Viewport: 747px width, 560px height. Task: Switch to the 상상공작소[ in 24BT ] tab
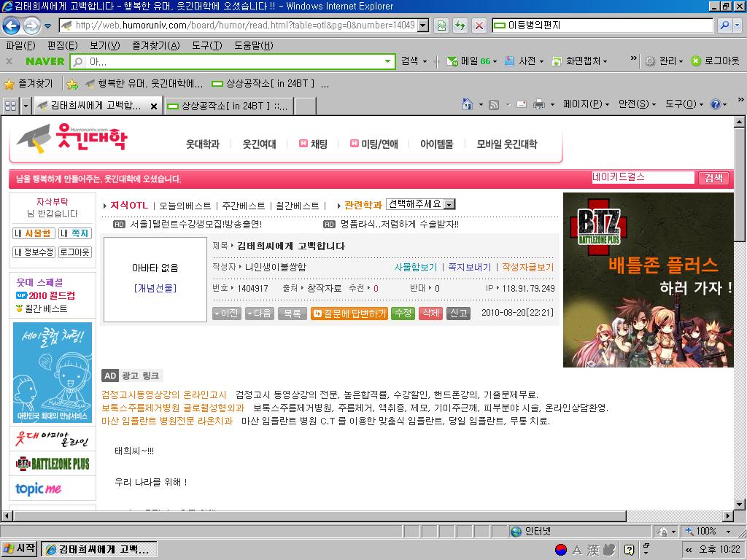pyautogui.click(x=228, y=106)
